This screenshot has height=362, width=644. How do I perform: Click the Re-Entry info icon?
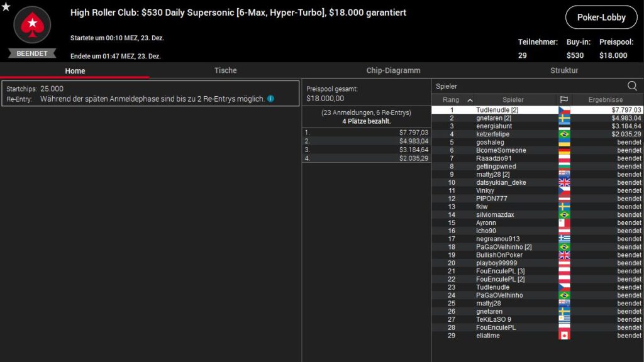[270, 99]
